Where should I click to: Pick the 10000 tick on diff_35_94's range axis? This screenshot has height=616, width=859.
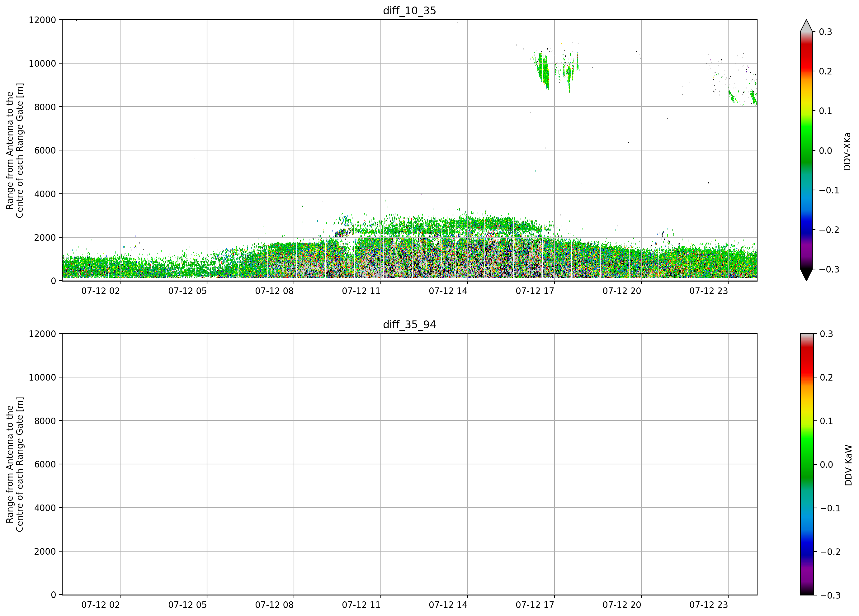pyautogui.click(x=42, y=377)
